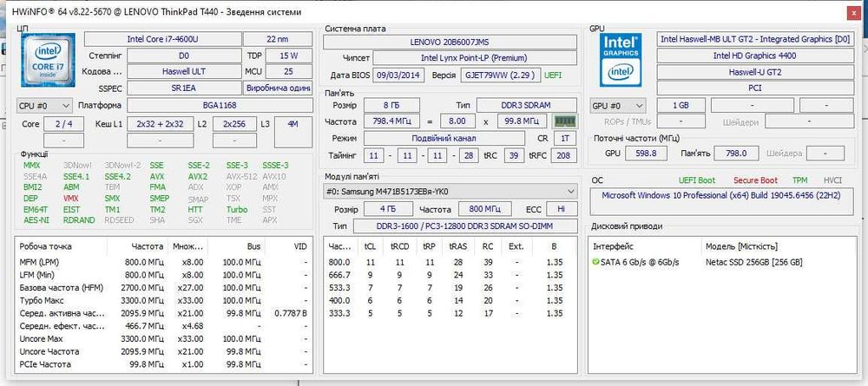Click the Intel HD Graphics 4400 field

click(x=754, y=56)
